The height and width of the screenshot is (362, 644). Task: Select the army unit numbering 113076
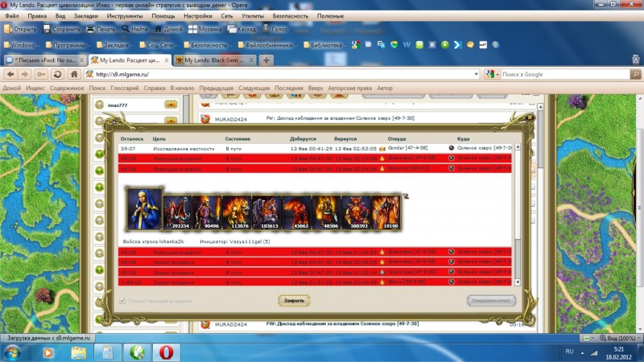coord(237,212)
